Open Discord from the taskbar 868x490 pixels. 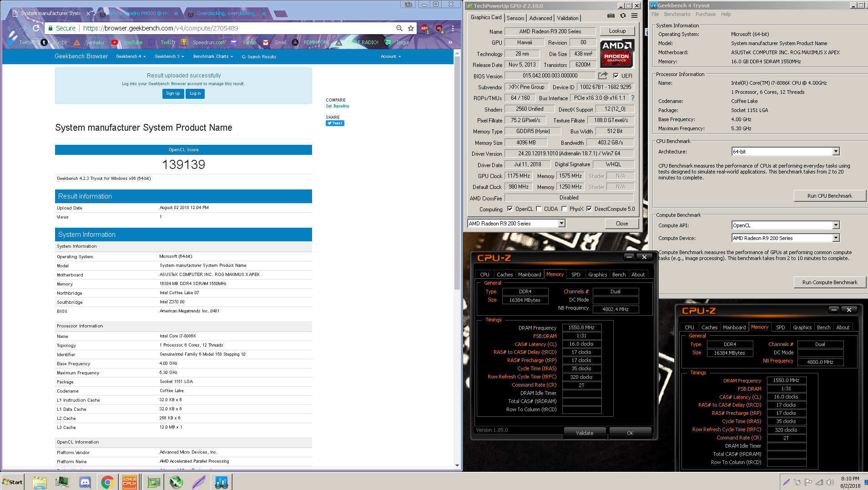tap(85, 482)
